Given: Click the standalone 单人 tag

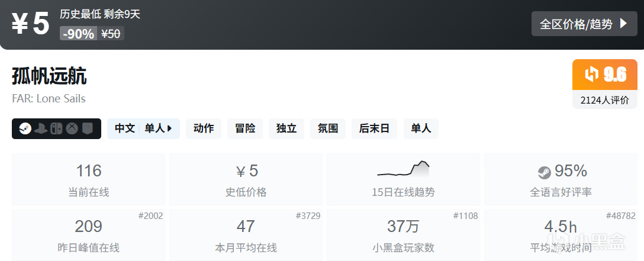Looking at the screenshot, I should point(421,129).
